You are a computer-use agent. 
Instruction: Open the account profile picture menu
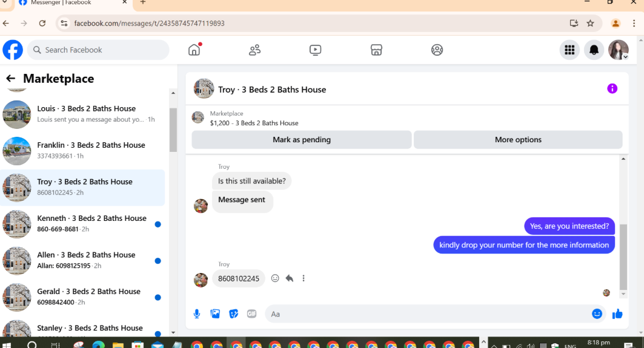coord(618,50)
